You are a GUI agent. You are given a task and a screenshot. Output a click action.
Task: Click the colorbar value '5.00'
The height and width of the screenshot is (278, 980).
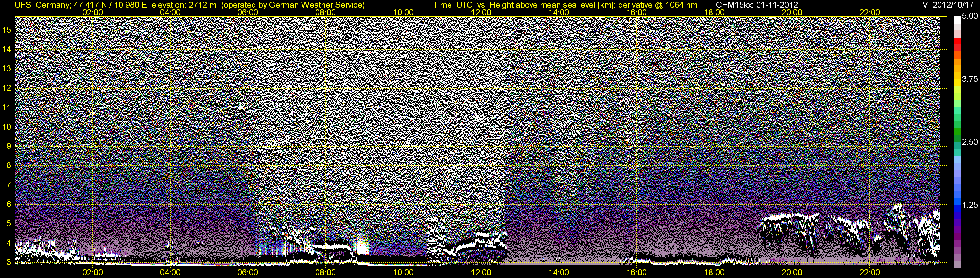(970, 16)
